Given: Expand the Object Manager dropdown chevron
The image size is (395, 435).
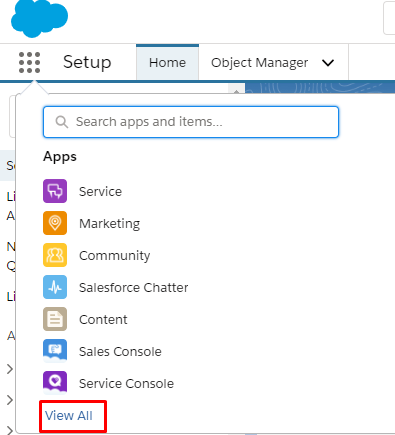Looking at the screenshot, I should 328,63.
